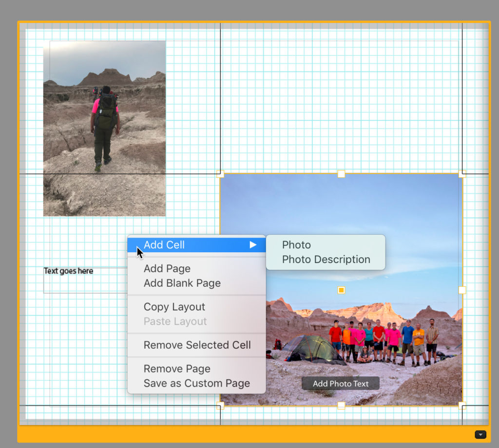Image resolution: width=499 pixels, height=448 pixels.
Task: Click the yellow center handle of the photo cell
Action: tap(341, 290)
